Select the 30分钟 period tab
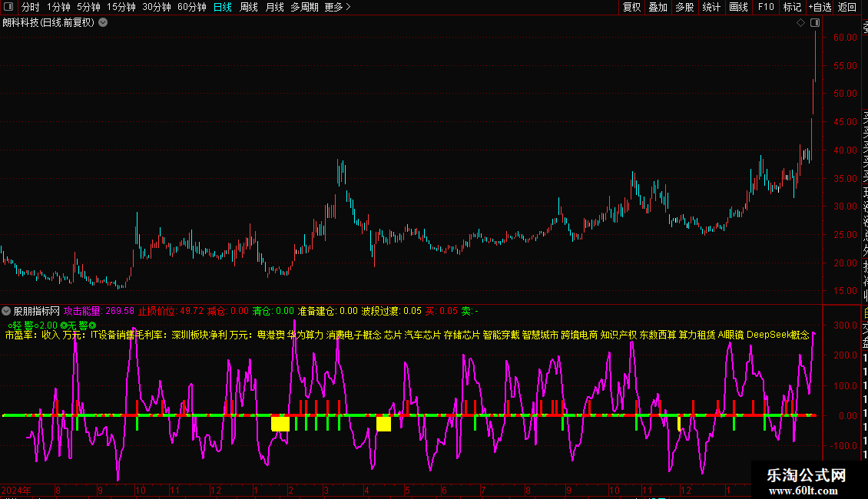 pos(157,7)
